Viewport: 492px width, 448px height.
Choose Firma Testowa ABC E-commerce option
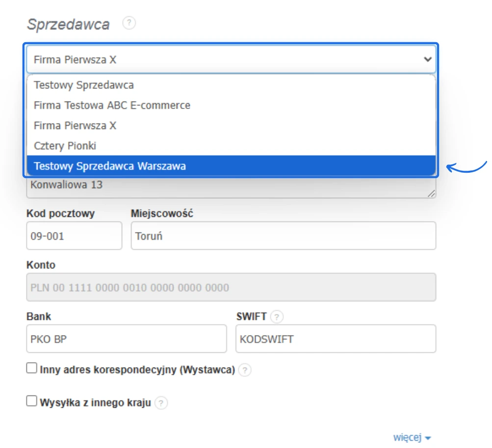coord(112,105)
